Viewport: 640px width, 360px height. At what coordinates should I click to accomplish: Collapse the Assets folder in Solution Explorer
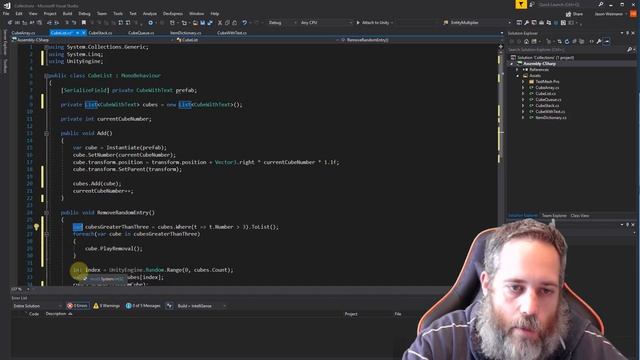(x=518, y=76)
